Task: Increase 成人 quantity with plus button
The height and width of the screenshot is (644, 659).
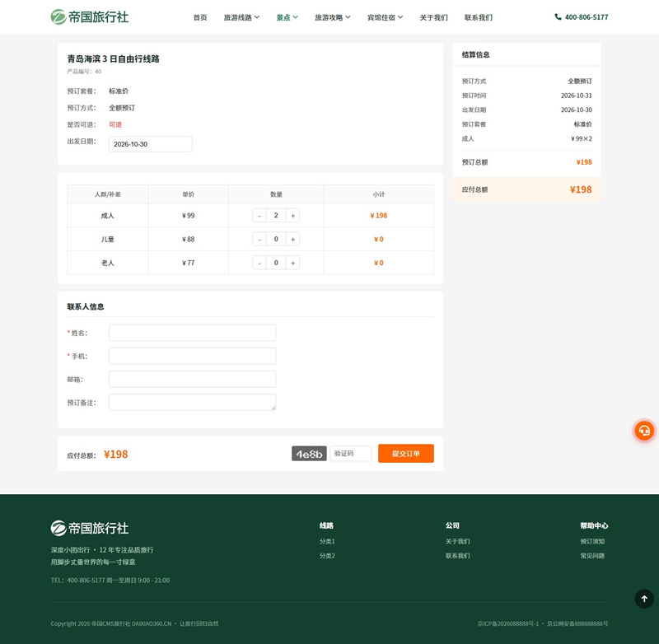Action: coord(293,216)
